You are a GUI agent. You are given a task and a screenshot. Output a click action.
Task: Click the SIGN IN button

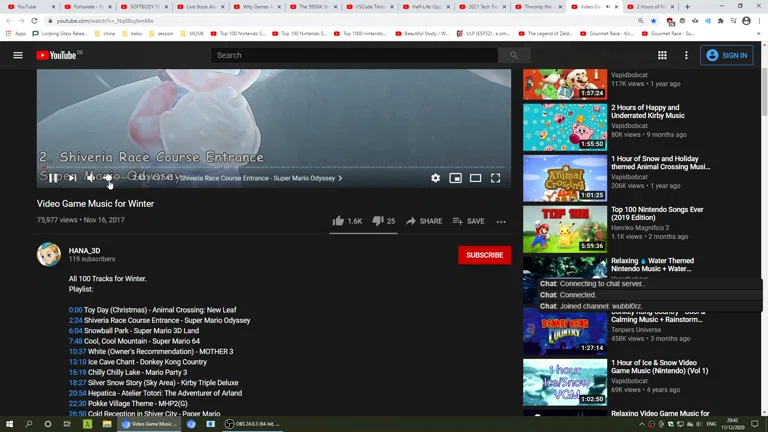727,55
